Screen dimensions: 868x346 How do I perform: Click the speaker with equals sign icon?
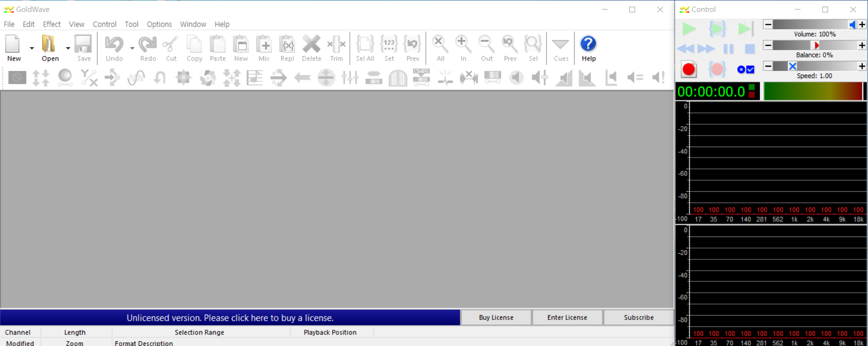point(635,77)
